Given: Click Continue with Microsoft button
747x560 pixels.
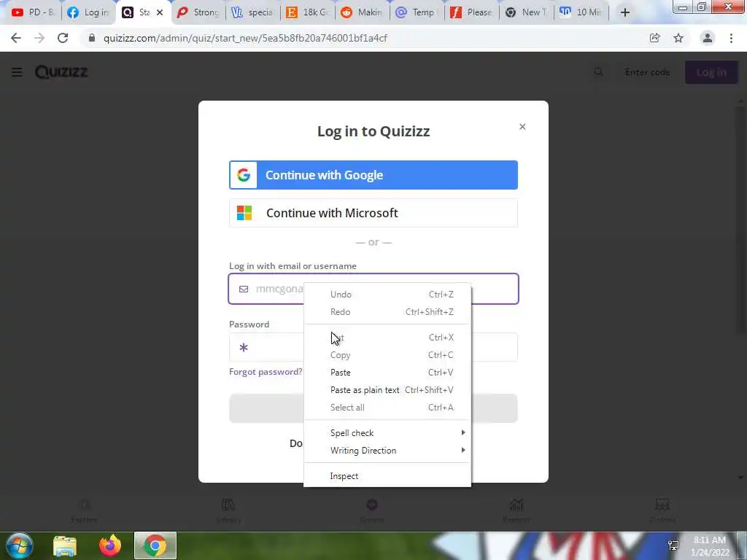Looking at the screenshot, I should pyautogui.click(x=373, y=213).
